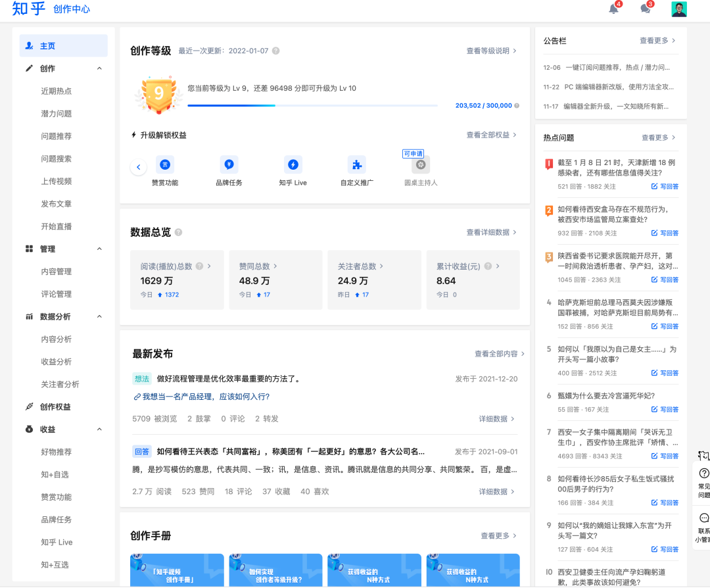Open 查看全部权益 link
The image size is (710, 588).
491,135
